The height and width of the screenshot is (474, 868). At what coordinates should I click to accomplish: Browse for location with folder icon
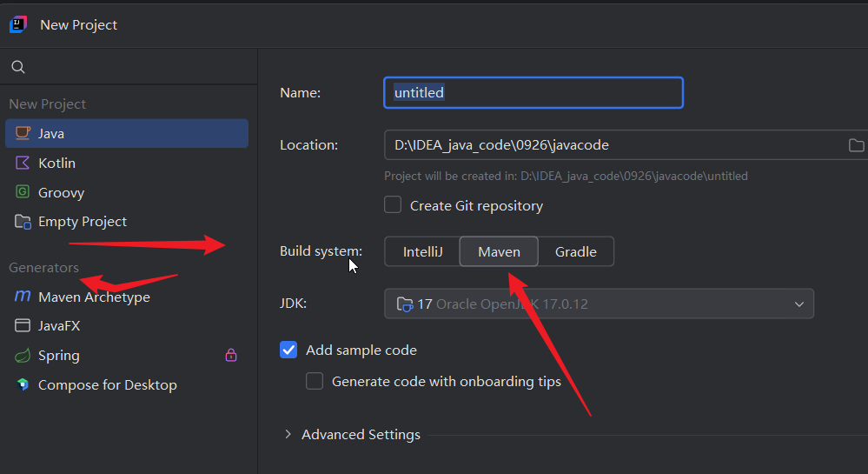tap(856, 144)
